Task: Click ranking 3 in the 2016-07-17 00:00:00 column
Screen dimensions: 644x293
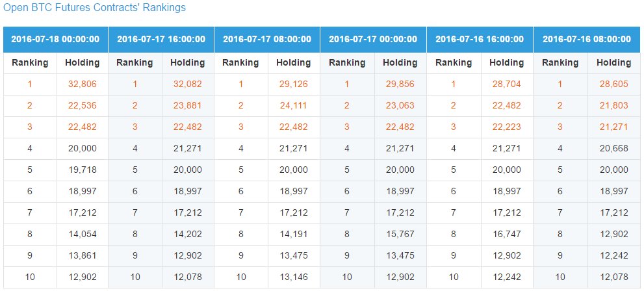Action: [x=346, y=127]
